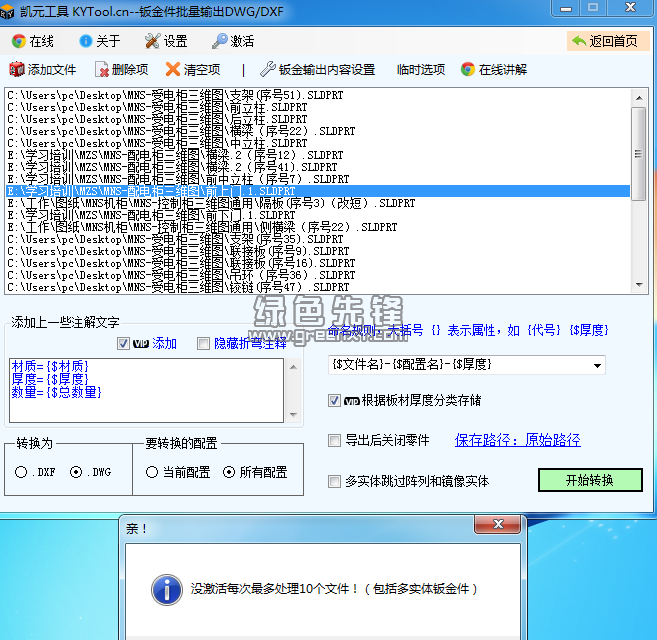Viewport: 657px width, 640px height.
Task: Select 所有配置 radio button
Action: pos(229,472)
